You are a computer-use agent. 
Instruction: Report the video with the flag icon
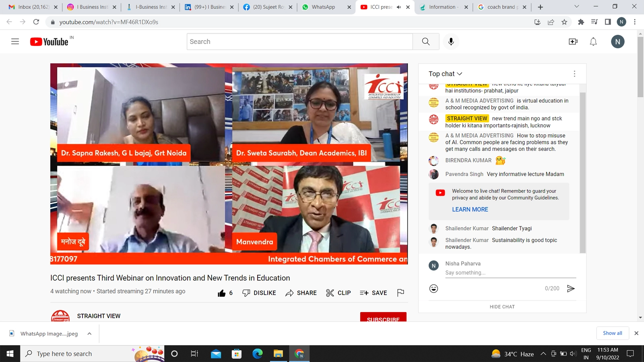pos(400,293)
